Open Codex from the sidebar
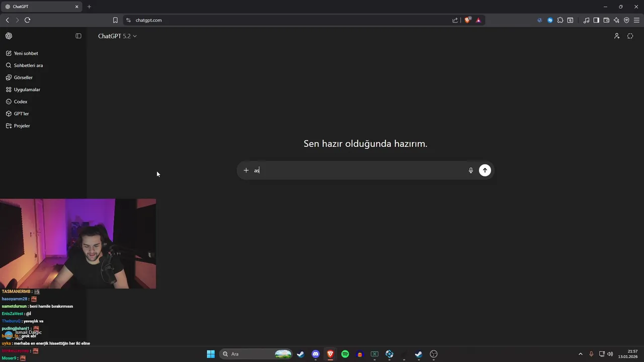644x362 pixels. pos(17,102)
